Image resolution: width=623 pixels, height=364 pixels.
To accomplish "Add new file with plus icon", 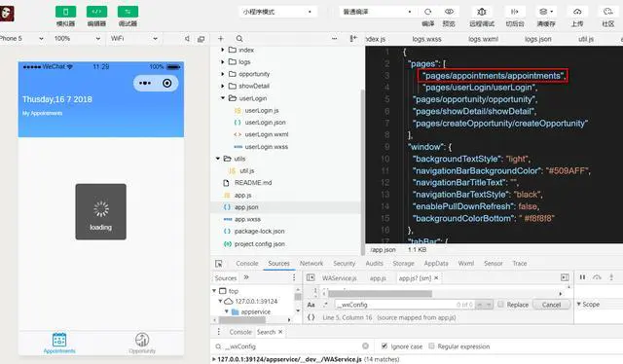I will click(221, 39).
